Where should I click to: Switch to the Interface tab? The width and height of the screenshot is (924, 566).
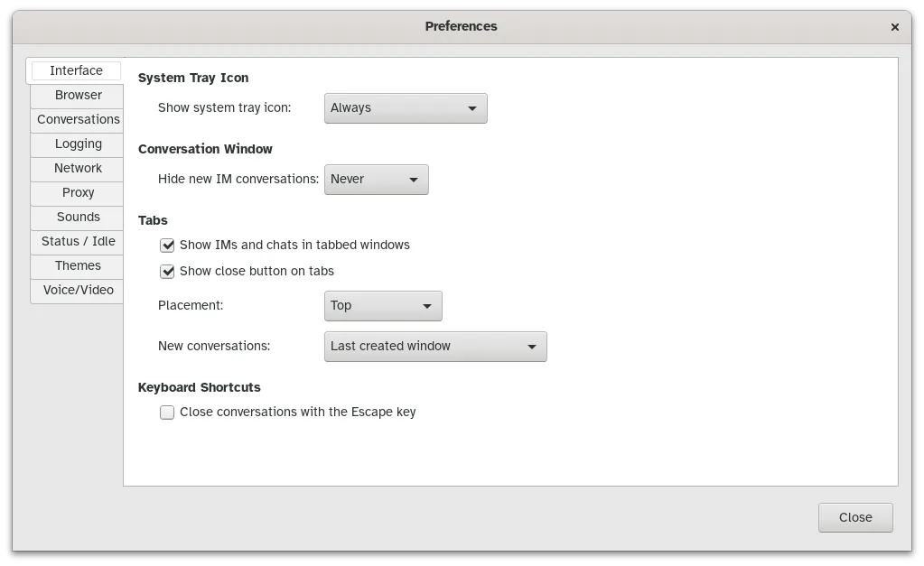pyautogui.click(x=76, y=70)
